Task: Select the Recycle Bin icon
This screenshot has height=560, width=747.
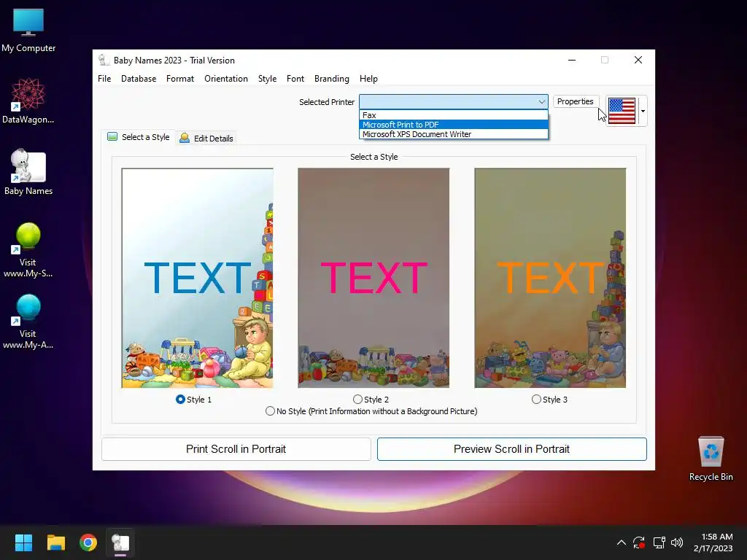Action: (711, 458)
